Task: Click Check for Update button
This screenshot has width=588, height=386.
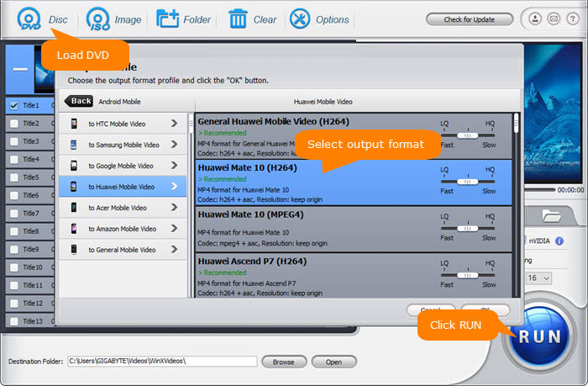Action: coord(469,19)
